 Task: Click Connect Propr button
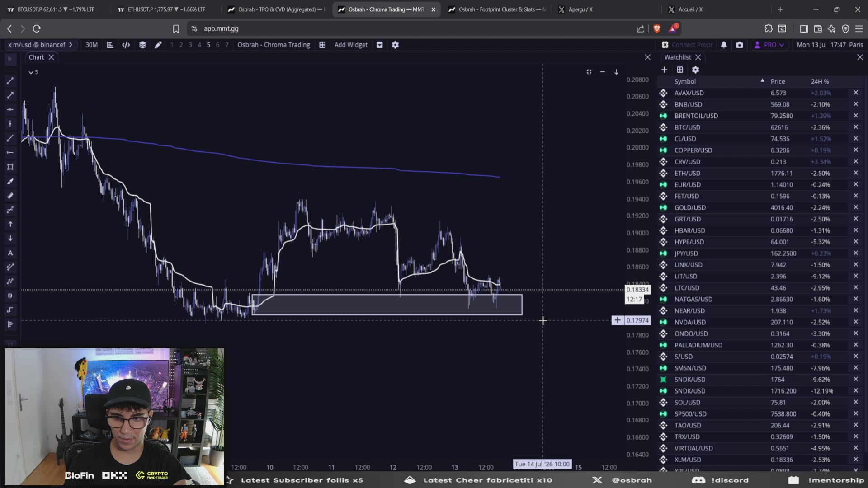(x=687, y=45)
